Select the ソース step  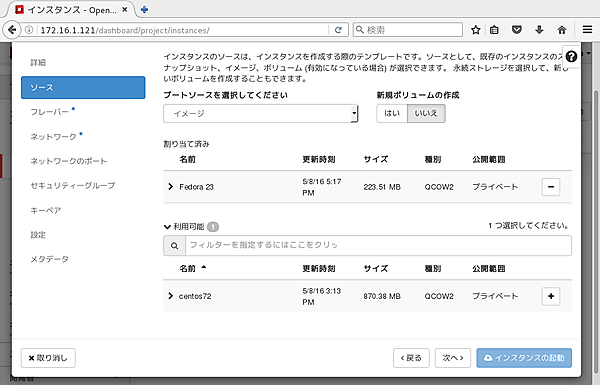[83, 88]
